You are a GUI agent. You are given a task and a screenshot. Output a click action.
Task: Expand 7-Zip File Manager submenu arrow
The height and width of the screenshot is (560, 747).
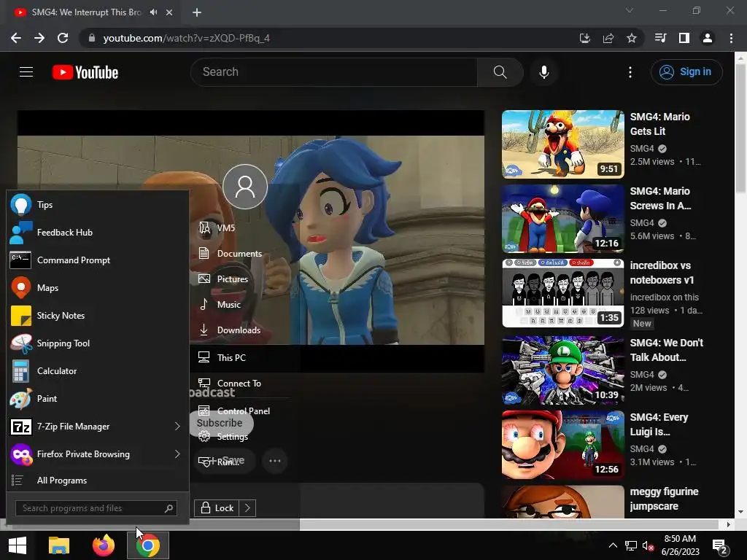177,426
